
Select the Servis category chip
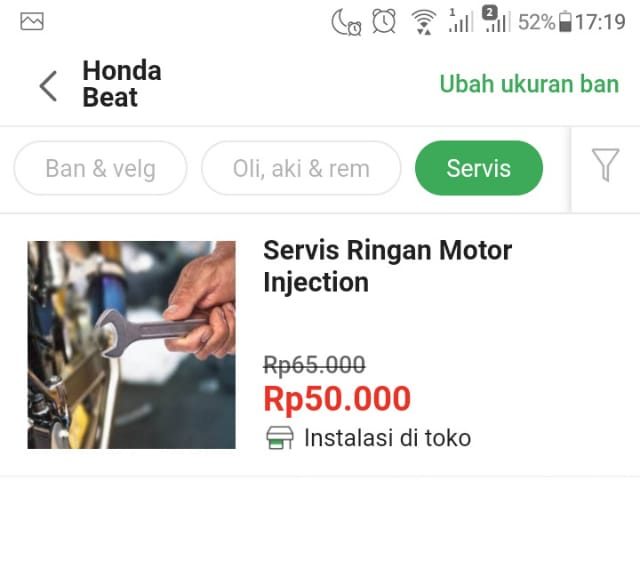pos(479,168)
